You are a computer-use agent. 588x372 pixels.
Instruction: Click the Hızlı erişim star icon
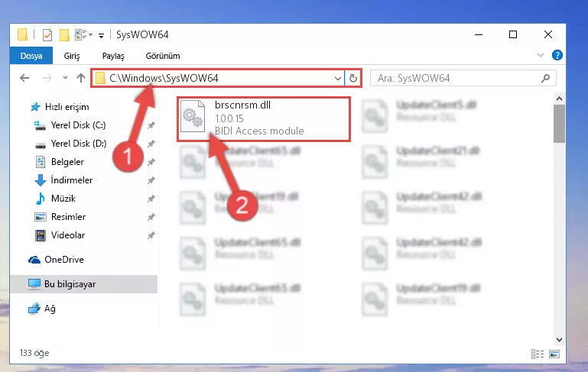(x=35, y=107)
